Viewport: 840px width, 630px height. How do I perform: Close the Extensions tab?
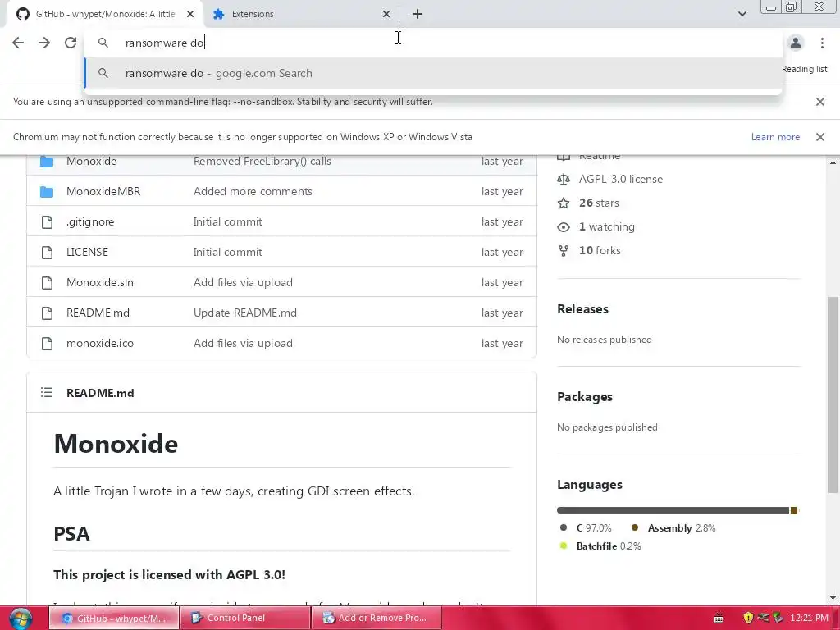386,14
